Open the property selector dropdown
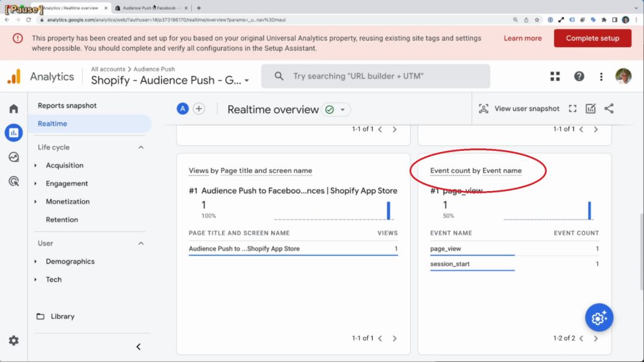Viewport: 644px width, 362px height. tap(170, 80)
